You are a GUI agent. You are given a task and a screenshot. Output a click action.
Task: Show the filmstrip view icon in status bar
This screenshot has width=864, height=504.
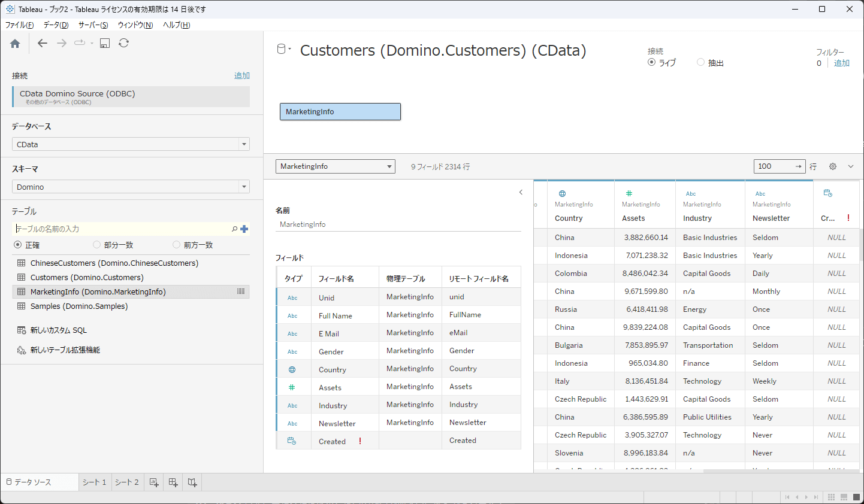(844, 497)
